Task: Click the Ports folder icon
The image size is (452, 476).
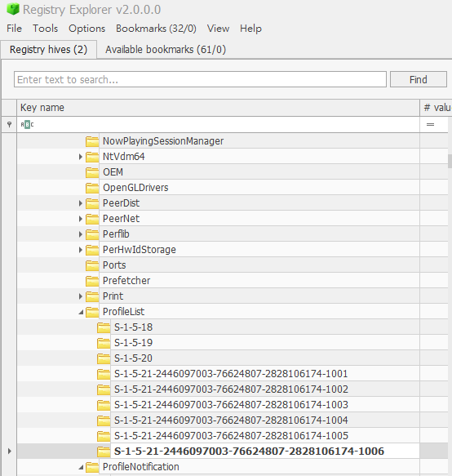Action: click(92, 265)
